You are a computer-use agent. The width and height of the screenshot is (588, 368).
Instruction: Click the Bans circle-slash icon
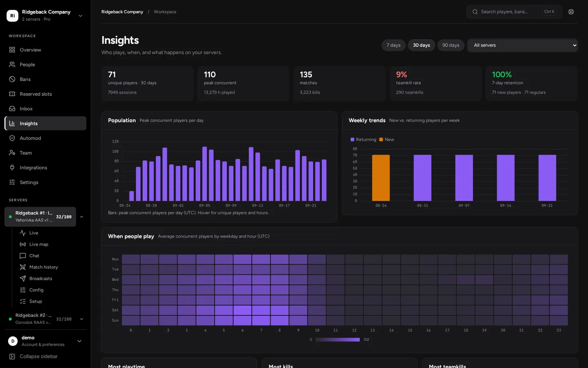12,79
